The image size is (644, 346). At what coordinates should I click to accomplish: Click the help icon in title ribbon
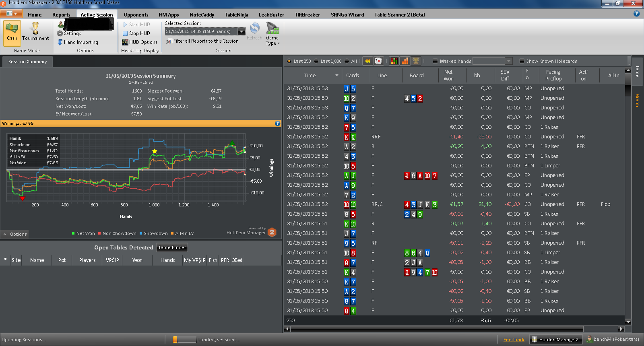coord(636,14)
